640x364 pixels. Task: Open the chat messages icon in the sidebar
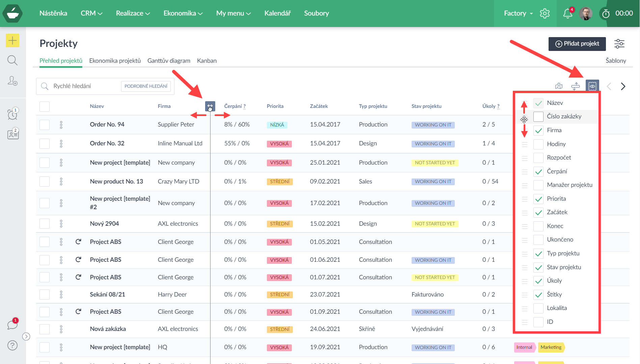click(12, 325)
